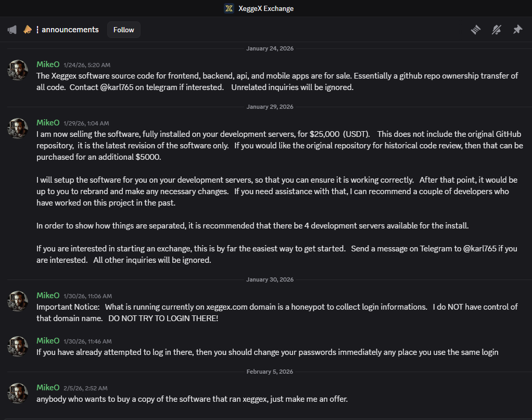Viewport: 532px width, 420px height.
Task: Click MikeO username on make-an-offer message
Action: coord(48,388)
